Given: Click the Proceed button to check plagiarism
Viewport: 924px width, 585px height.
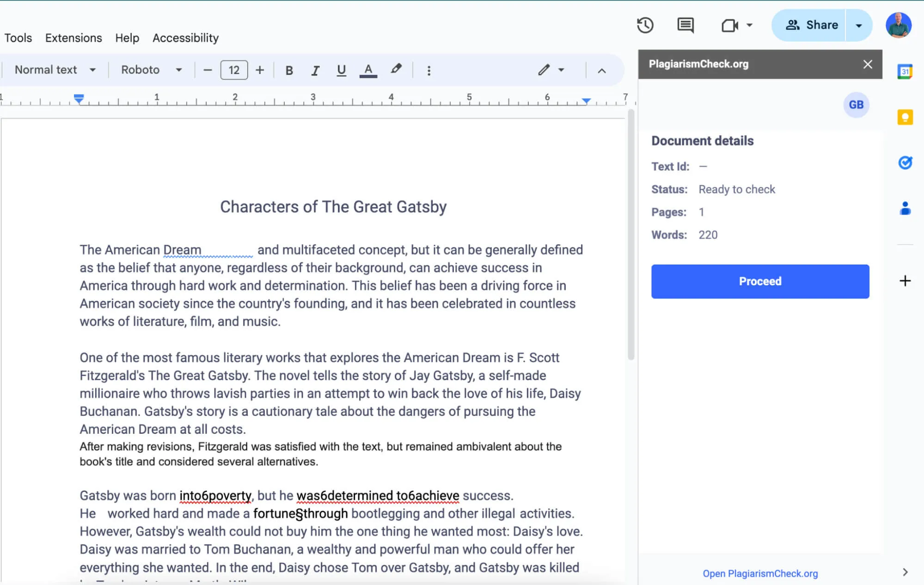Looking at the screenshot, I should (x=759, y=281).
